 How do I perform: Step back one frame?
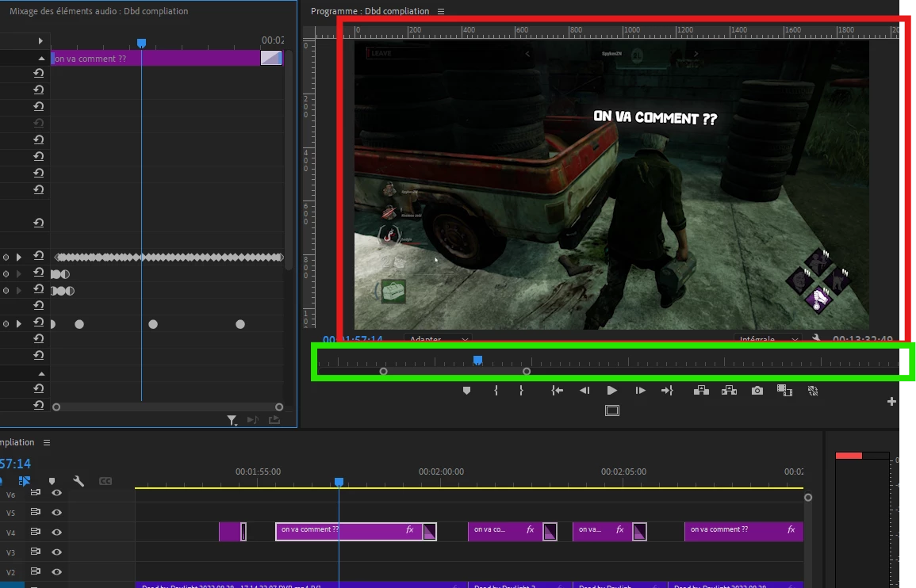tap(584, 391)
